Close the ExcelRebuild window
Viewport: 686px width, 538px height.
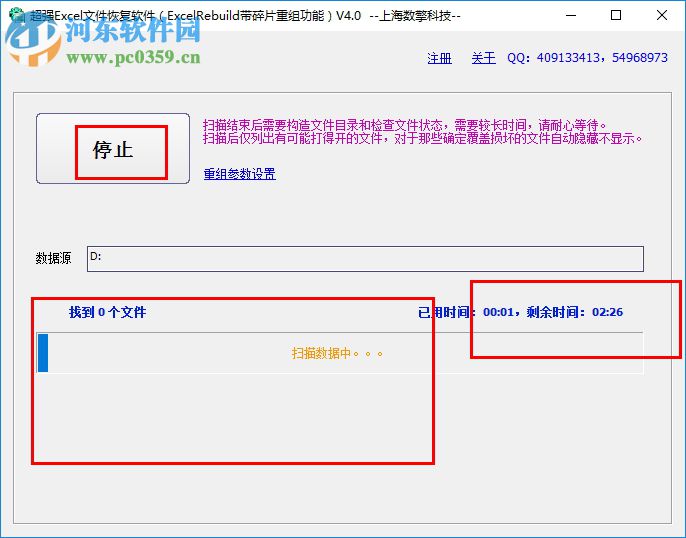(x=662, y=15)
